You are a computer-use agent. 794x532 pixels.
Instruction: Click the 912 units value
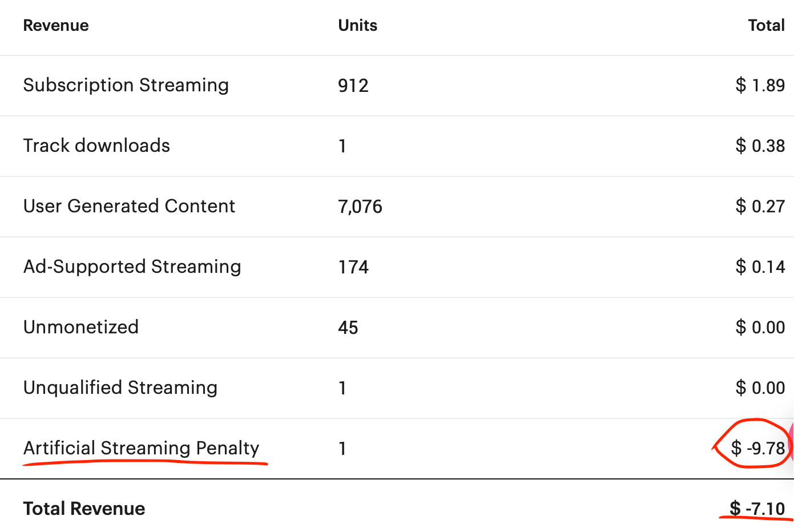(x=353, y=86)
